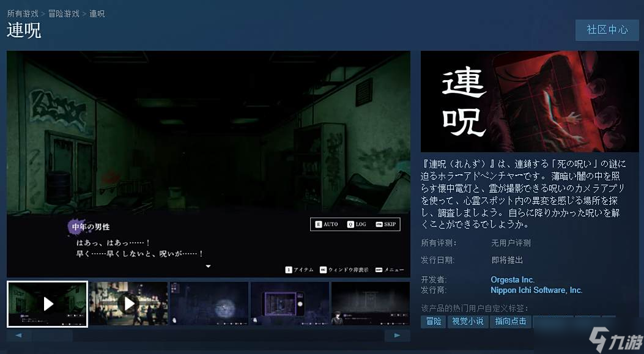Open the Nippon Ichi Software publisher link
The height and width of the screenshot is (354, 644).
coord(535,290)
